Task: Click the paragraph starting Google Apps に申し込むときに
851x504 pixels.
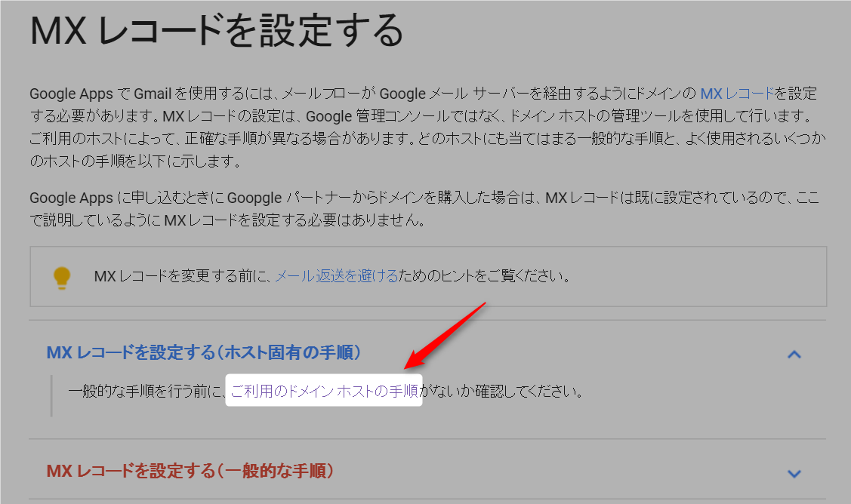Action: tap(424, 209)
